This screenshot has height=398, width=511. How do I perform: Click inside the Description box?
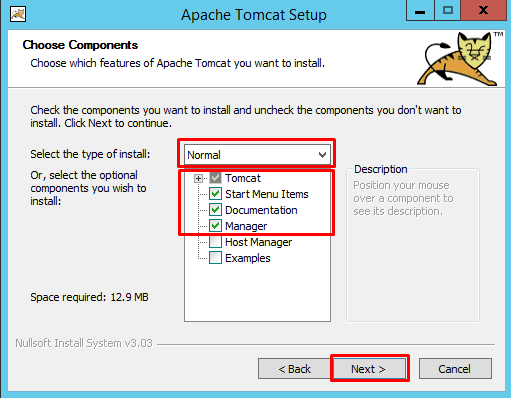click(x=413, y=245)
